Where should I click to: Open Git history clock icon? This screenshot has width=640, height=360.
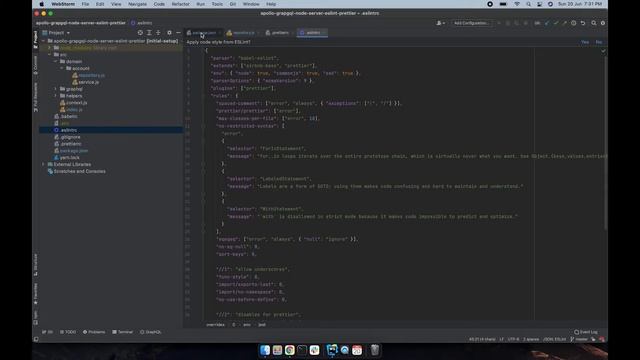pyautogui.click(x=573, y=23)
